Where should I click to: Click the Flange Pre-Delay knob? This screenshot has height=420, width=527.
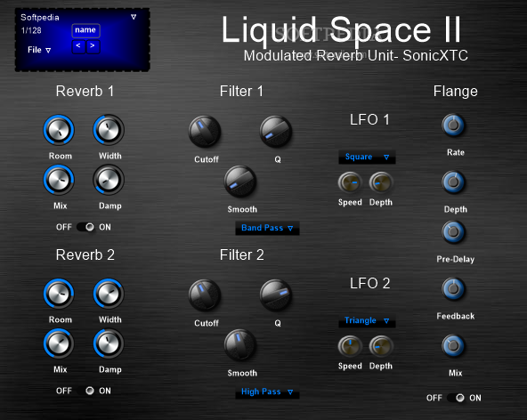[453, 232]
